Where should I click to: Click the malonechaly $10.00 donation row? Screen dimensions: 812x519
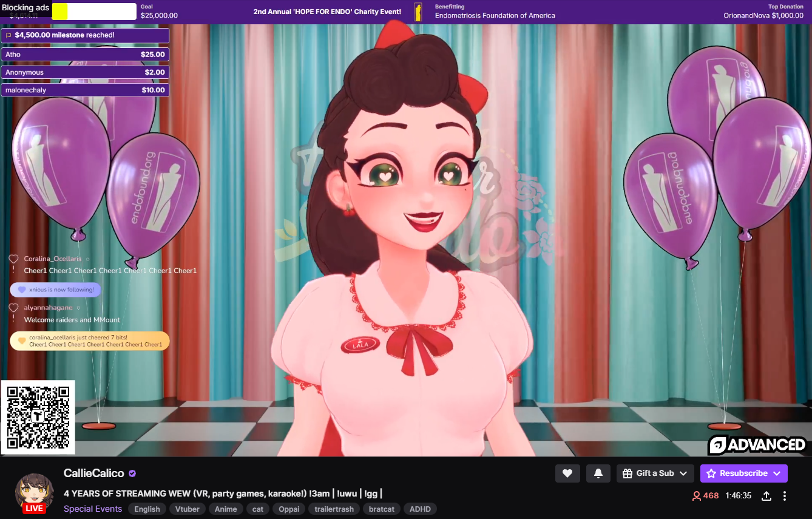click(85, 90)
